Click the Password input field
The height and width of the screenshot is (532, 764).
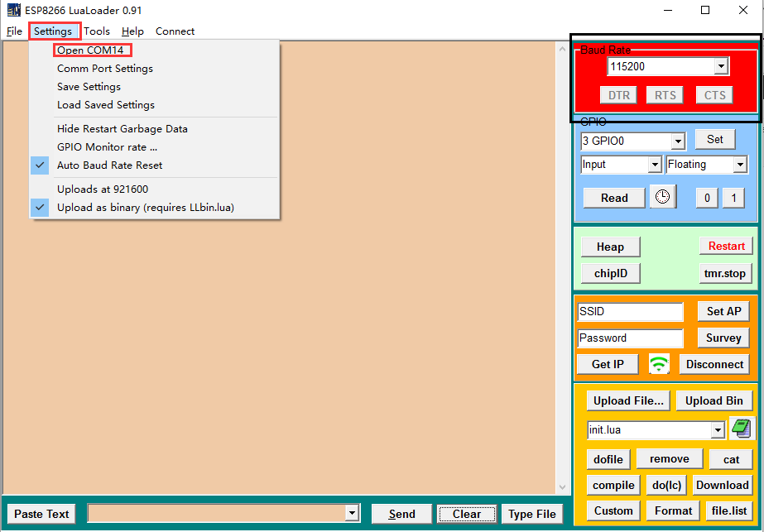click(630, 338)
